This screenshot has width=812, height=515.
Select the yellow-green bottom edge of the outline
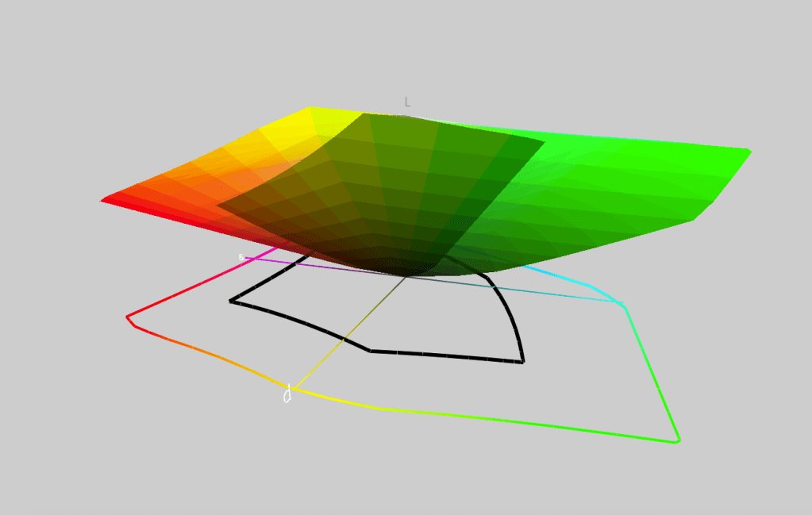(x=476, y=418)
